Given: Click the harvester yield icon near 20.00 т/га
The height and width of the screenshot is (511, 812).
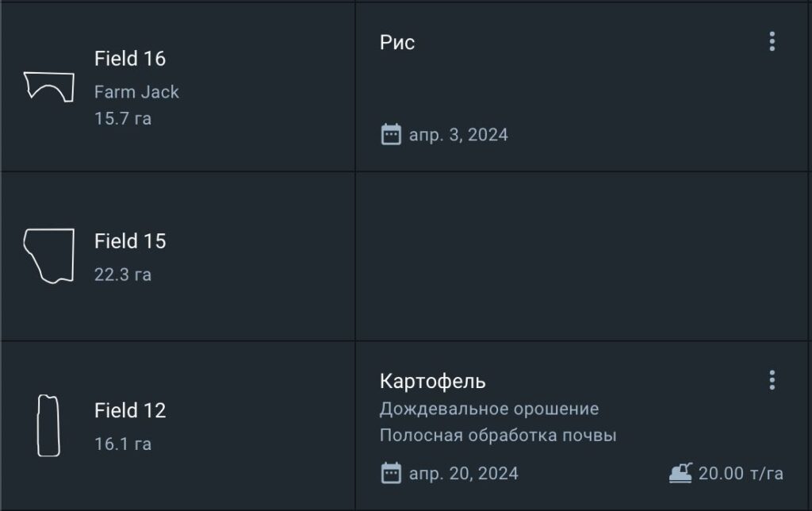Looking at the screenshot, I should (x=680, y=473).
